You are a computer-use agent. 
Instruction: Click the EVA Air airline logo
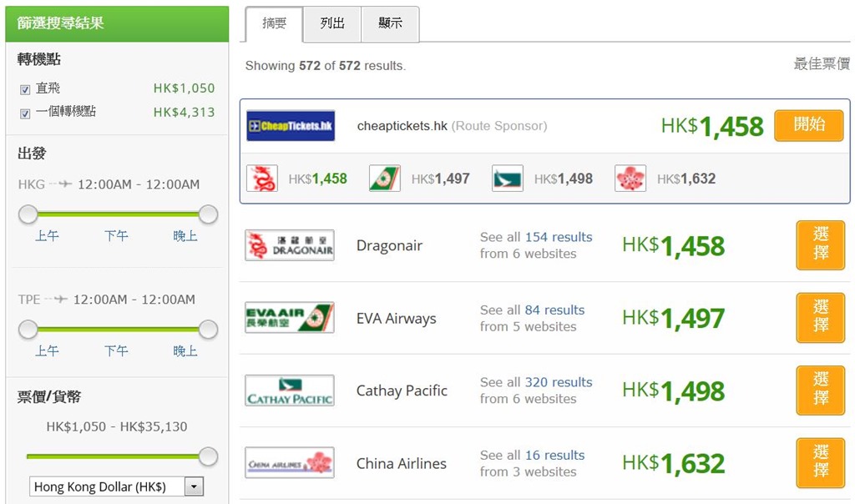pyautogui.click(x=290, y=318)
